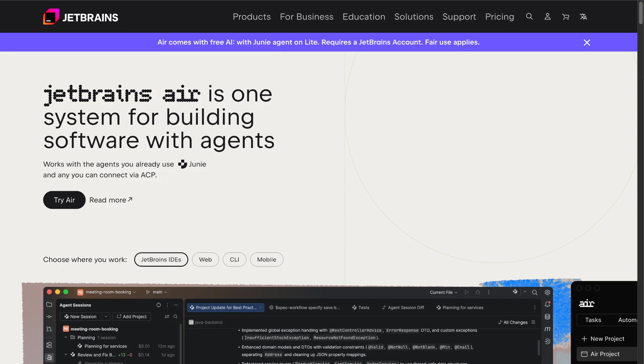This screenshot has height=364, width=644.
Task: Open the For Business menu
Action: (x=307, y=17)
